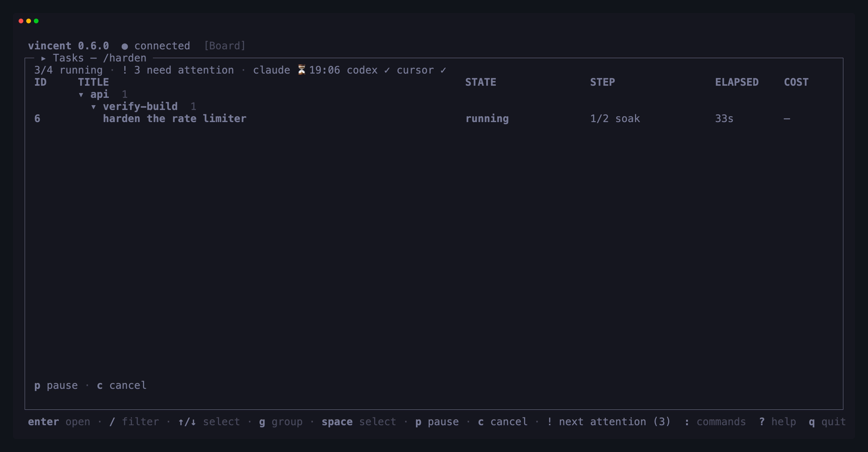
Task: Click the 'STEP' column header
Action: click(603, 82)
